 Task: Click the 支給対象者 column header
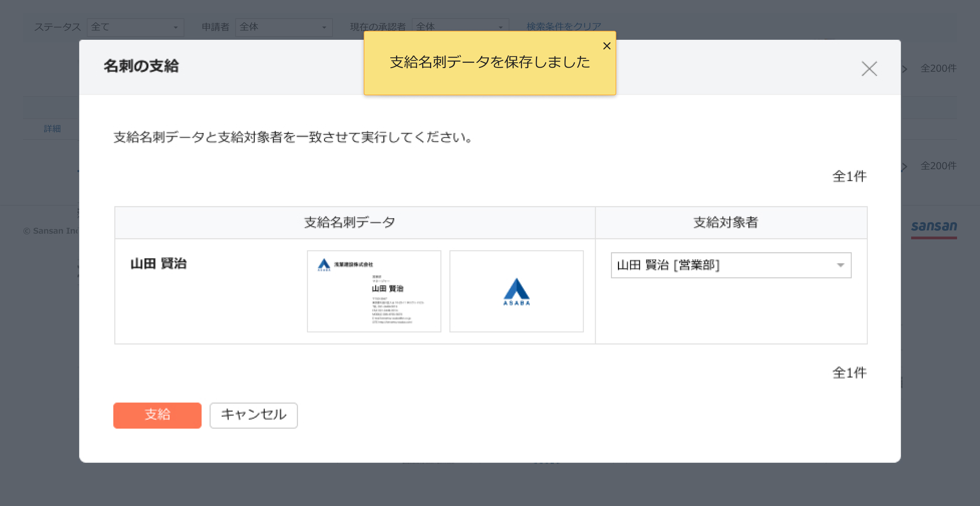click(725, 223)
